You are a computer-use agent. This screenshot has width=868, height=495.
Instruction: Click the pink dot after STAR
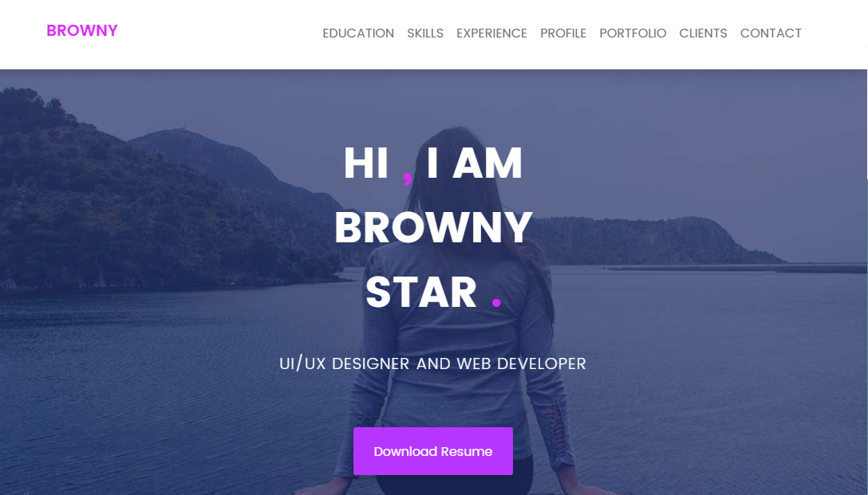tap(496, 303)
